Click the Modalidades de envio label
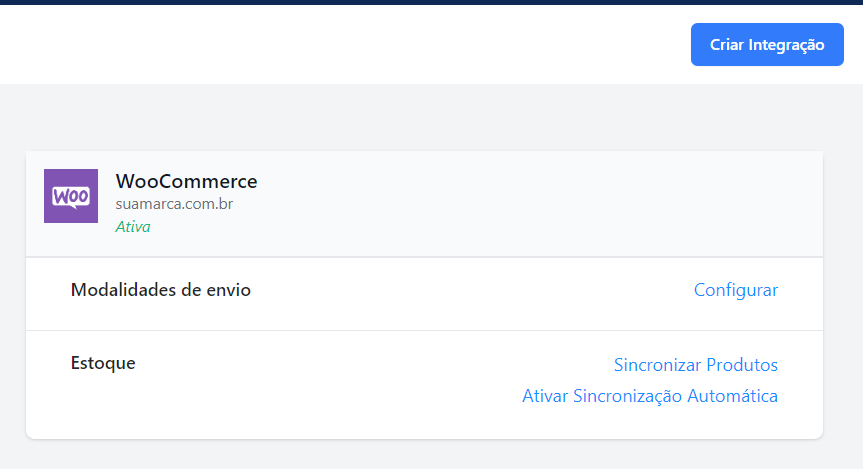 [x=161, y=290]
